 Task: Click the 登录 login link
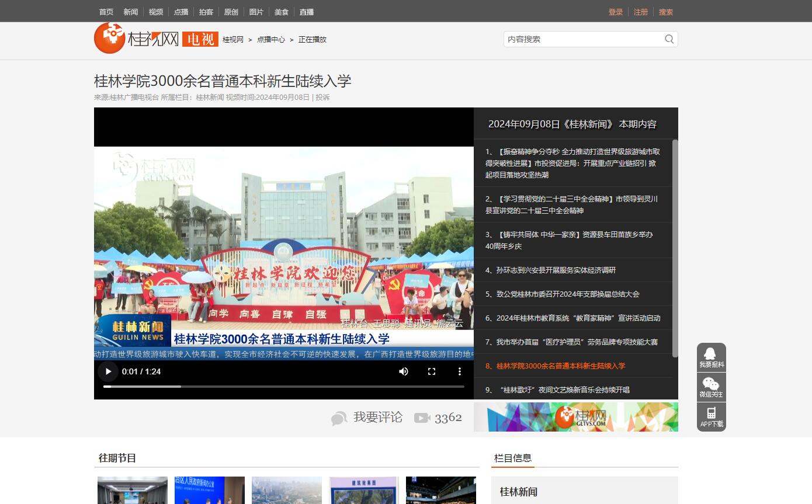pos(616,12)
